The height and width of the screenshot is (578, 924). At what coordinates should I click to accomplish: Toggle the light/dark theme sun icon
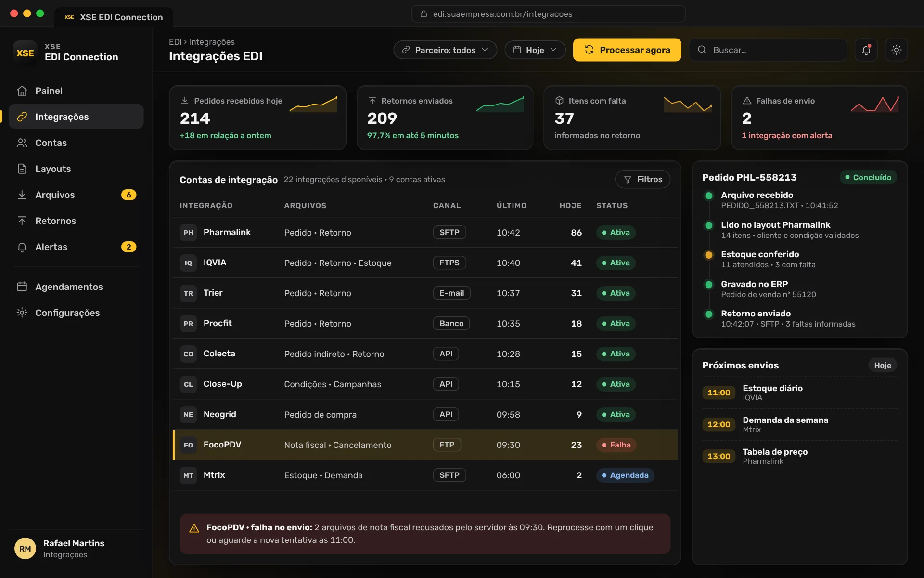click(896, 50)
